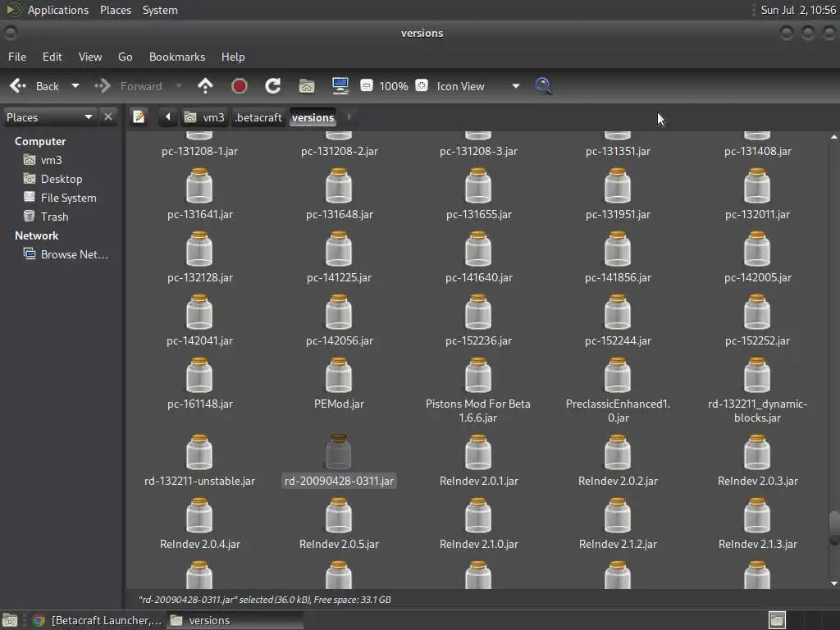
Task: Reload the current folder
Action: [272, 86]
